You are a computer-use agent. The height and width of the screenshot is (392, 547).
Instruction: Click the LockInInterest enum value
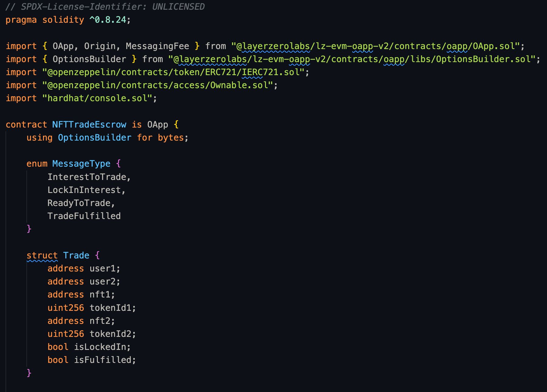[x=84, y=190]
